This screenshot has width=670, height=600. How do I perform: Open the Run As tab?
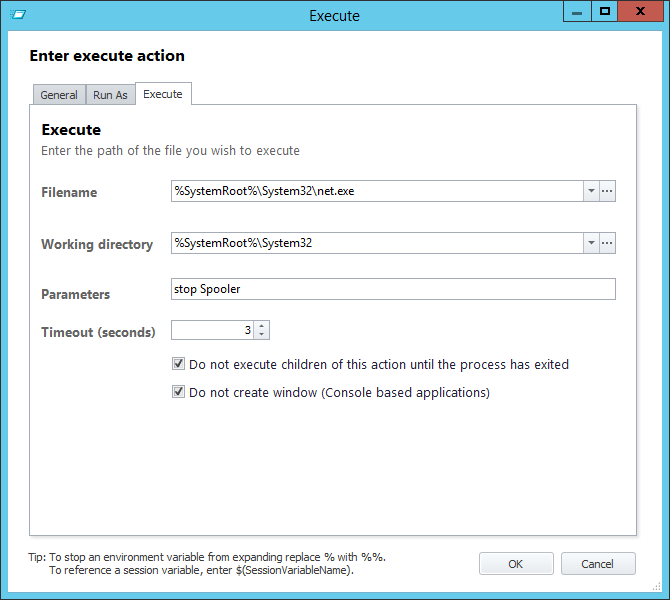coord(110,95)
